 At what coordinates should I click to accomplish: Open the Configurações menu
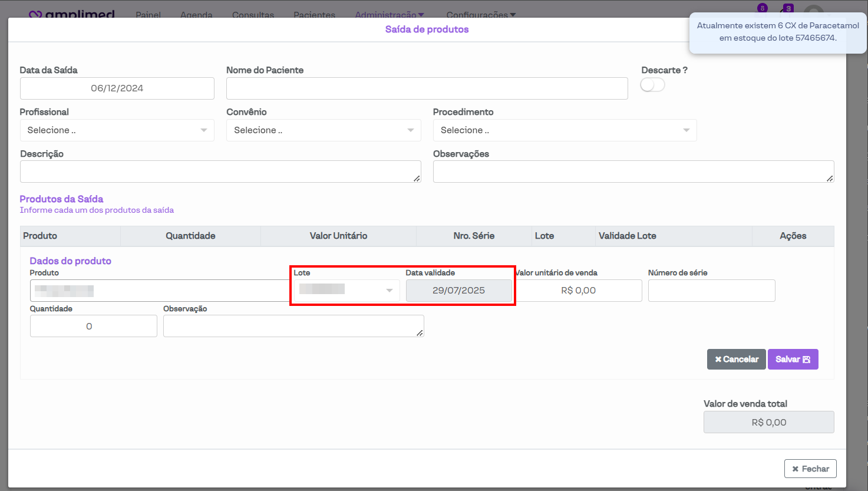pos(481,15)
